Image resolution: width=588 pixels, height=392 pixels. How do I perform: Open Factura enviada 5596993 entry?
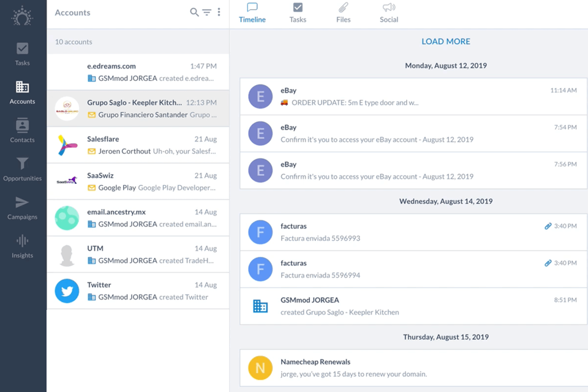(413, 232)
